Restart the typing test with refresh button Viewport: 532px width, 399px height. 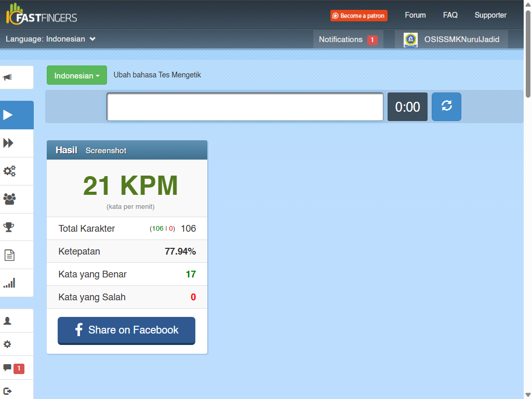point(446,107)
